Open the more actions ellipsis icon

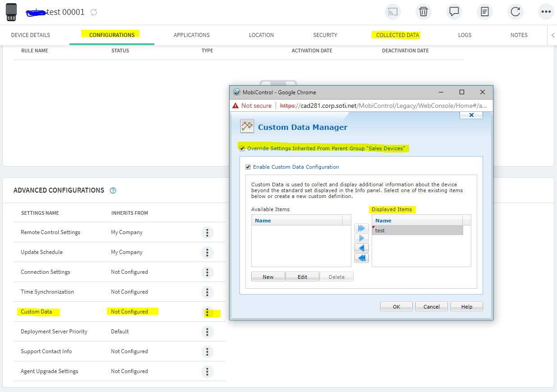[x=546, y=12]
